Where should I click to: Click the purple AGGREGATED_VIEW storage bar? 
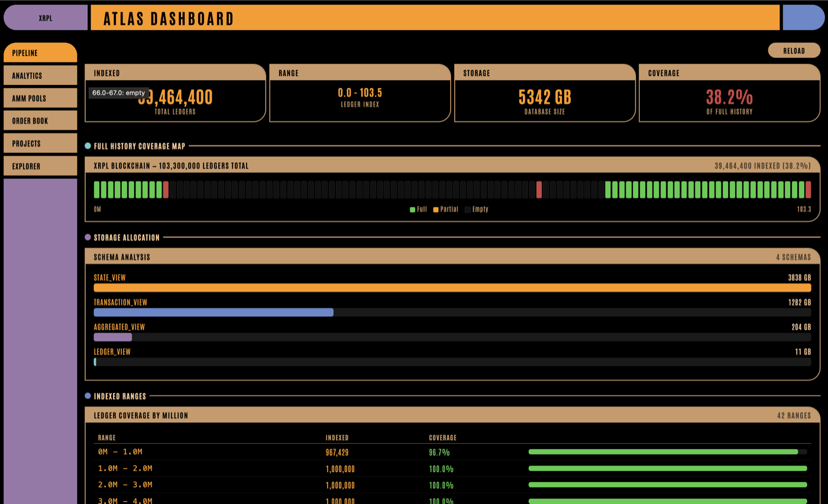pyautogui.click(x=113, y=337)
